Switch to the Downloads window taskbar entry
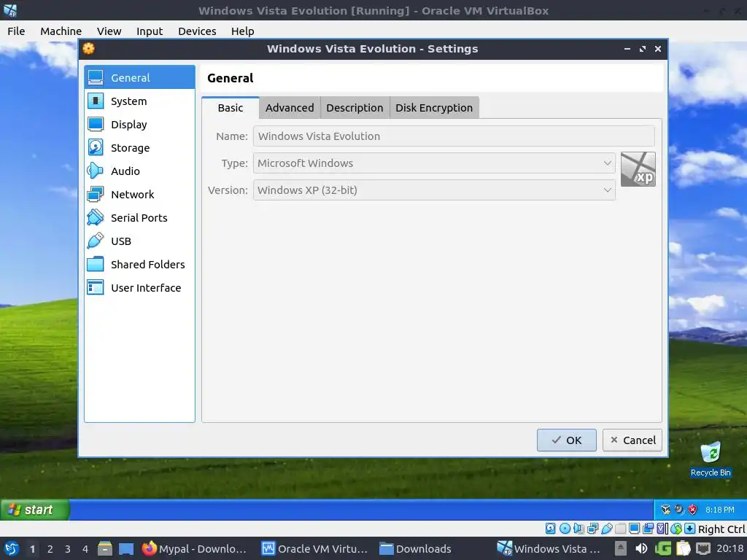 [x=415, y=548]
